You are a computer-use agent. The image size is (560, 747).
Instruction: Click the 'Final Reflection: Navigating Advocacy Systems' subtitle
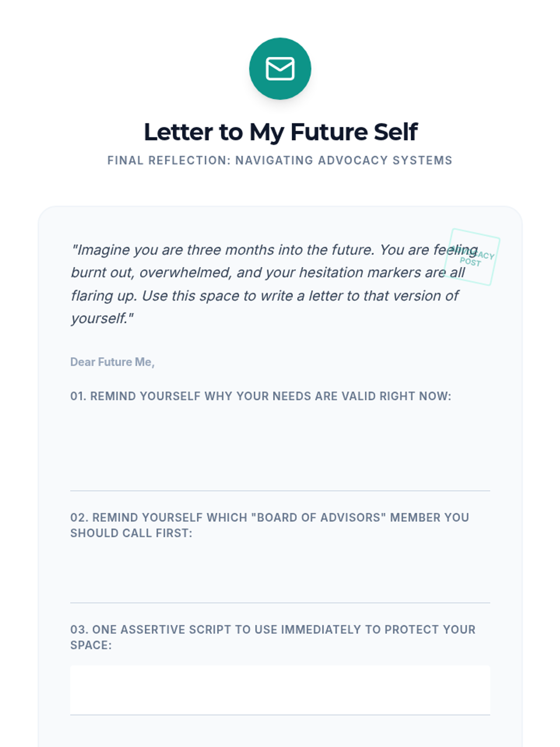pos(280,160)
